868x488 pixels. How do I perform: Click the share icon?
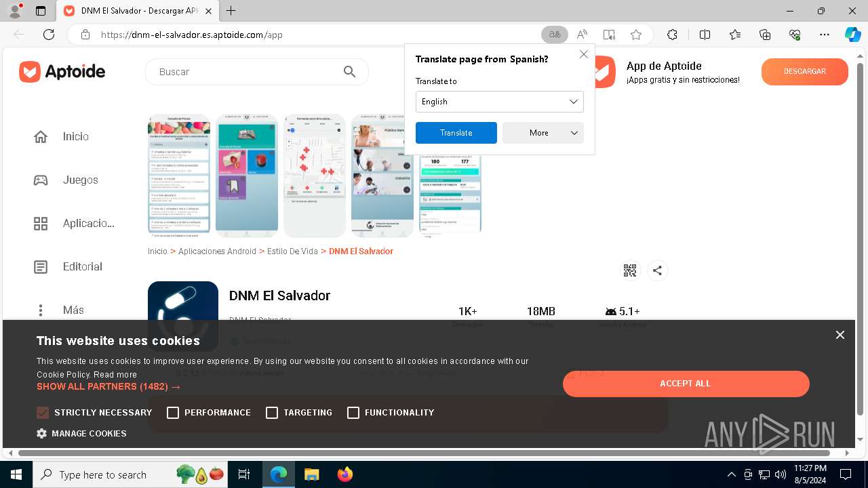coord(657,270)
